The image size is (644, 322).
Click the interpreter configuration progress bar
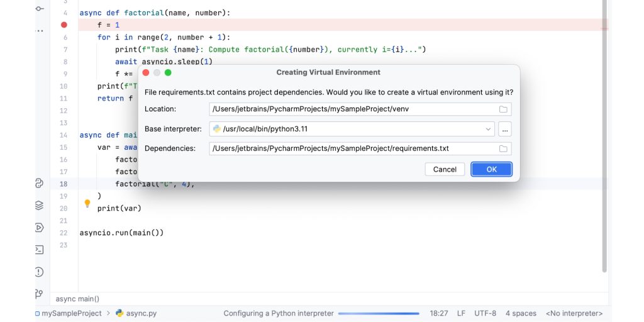point(379,313)
